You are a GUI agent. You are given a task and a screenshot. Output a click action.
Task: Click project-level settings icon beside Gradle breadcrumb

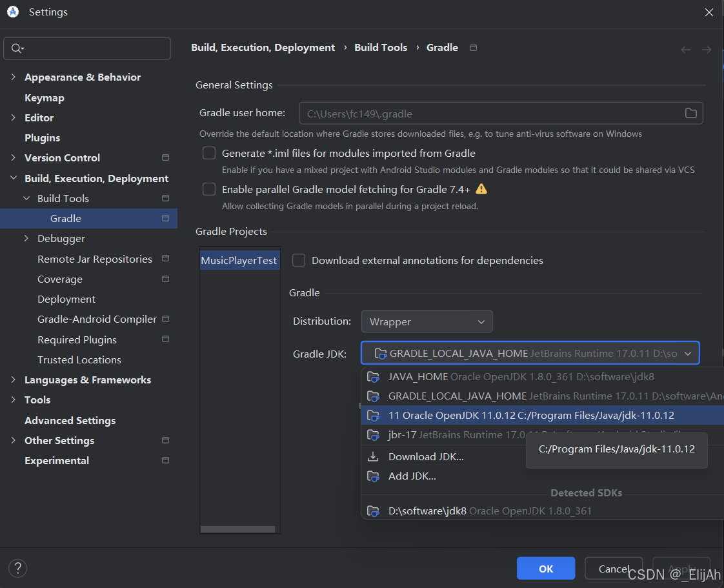[x=473, y=48]
